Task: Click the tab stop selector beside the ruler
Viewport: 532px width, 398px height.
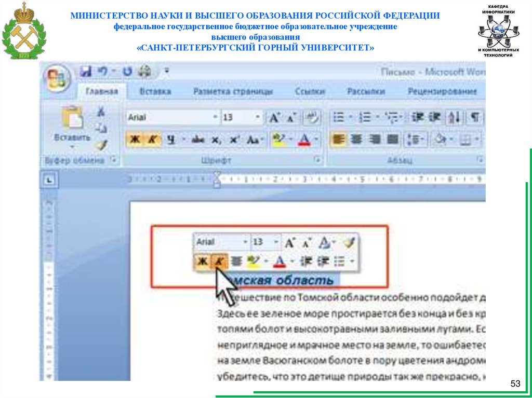Action: click(49, 181)
